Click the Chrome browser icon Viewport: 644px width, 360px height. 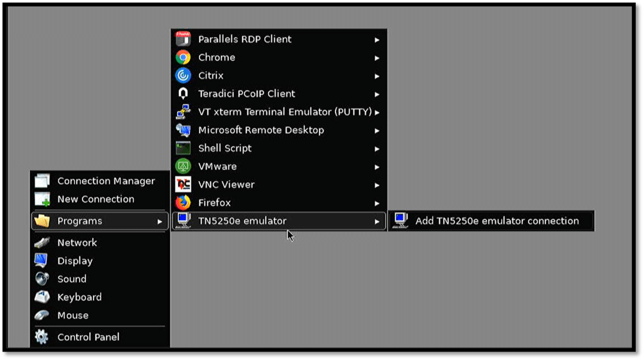click(x=183, y=57)
